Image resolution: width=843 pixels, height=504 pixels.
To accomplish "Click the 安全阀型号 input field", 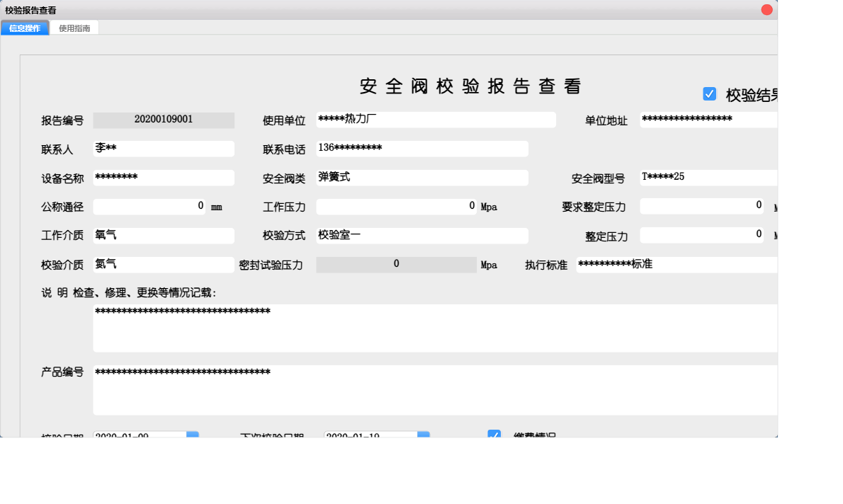I will click(x=708, y=178).
